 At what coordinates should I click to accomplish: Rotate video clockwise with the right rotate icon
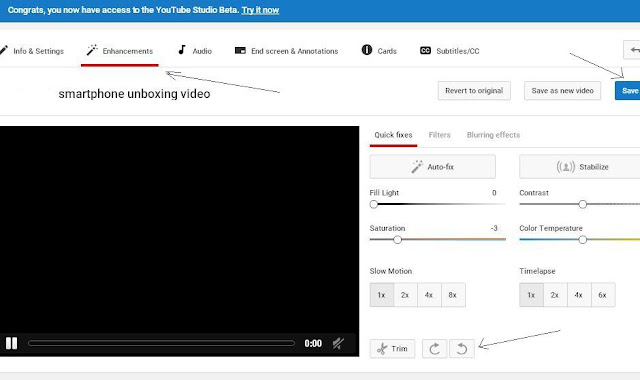(x=434, y=349)
